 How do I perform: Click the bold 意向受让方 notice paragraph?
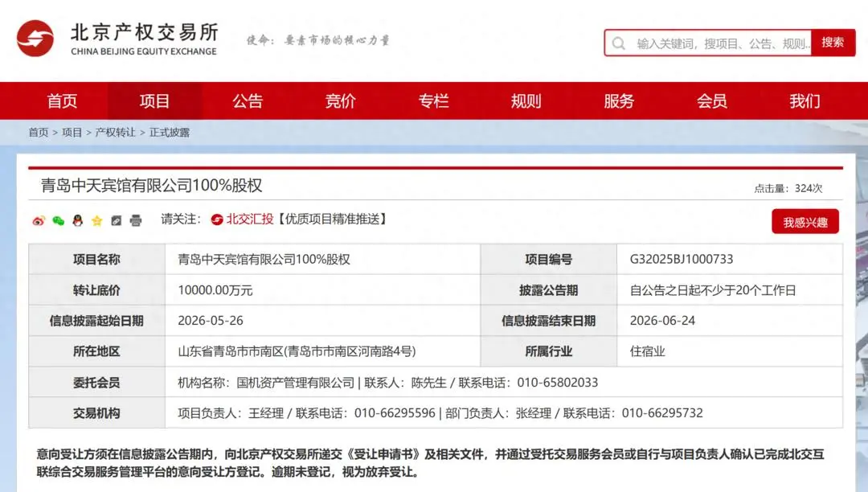pos(431,463)
